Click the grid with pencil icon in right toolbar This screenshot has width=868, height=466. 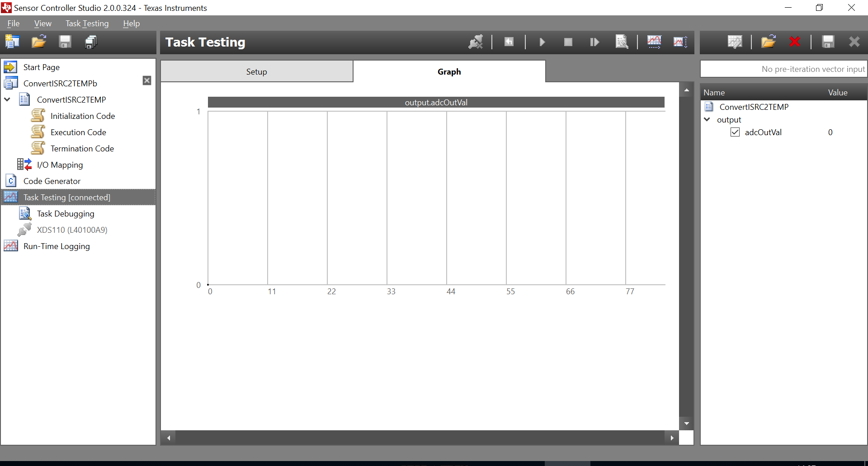pyautogui.click(x=735, y=42)
